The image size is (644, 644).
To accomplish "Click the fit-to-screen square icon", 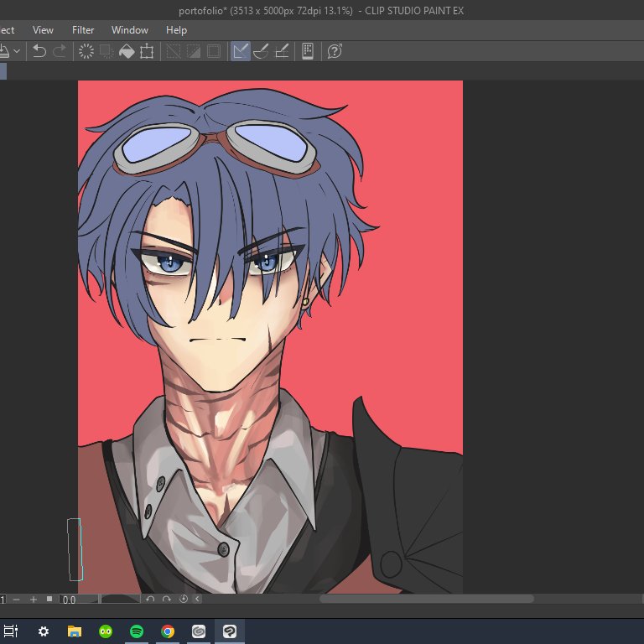I will tap(49, 599).
